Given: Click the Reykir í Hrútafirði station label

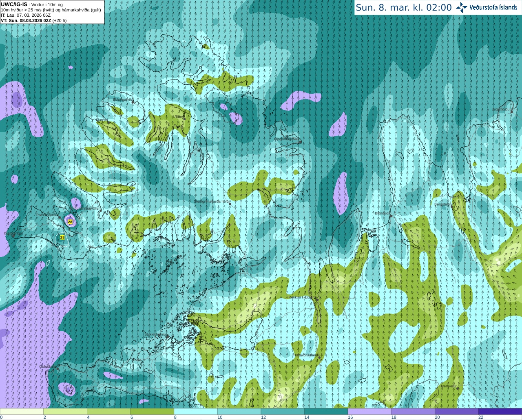Looking at the screenshot, I should (x=302, y=297).
